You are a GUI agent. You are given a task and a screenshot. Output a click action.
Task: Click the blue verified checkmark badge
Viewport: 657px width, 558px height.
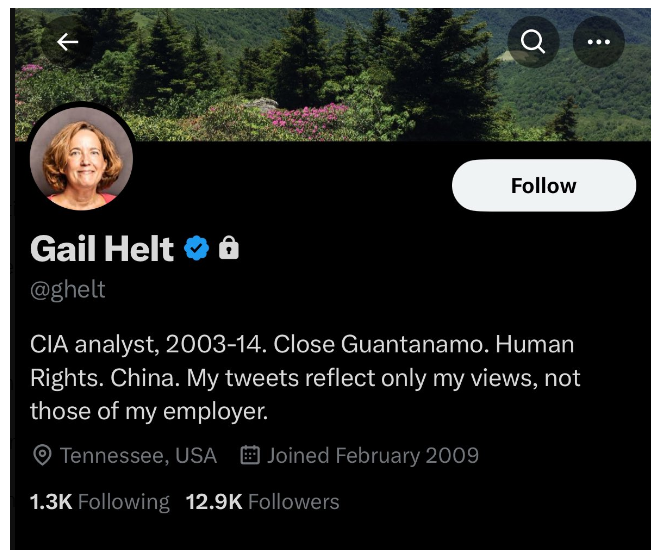tap(197, 248)
